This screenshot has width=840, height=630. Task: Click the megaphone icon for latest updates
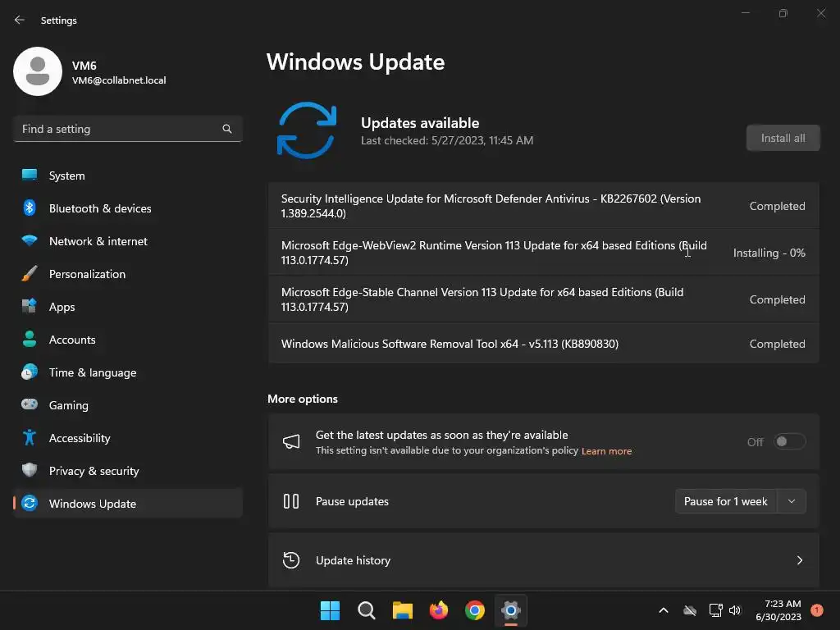tap(291, 442)
